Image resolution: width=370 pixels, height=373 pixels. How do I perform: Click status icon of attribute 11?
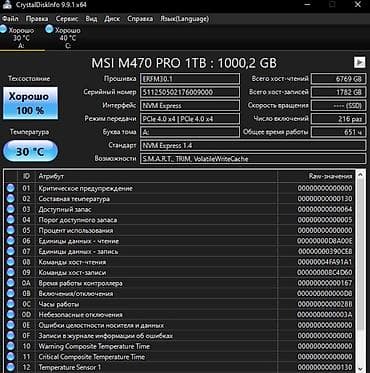coord(11,357)
